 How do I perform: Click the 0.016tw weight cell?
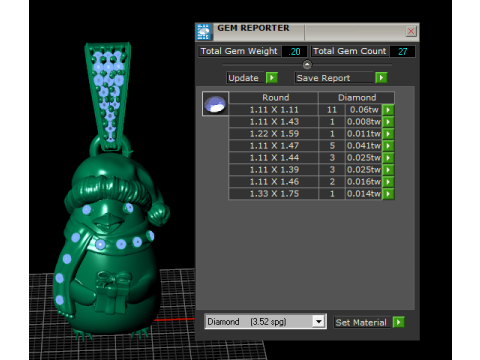pyautogui.click(x=364, y=182)
